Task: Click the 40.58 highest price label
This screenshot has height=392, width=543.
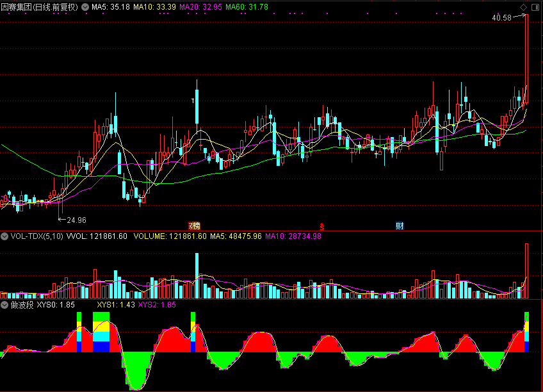Action: pyautogui.click(x=501, y=18)
